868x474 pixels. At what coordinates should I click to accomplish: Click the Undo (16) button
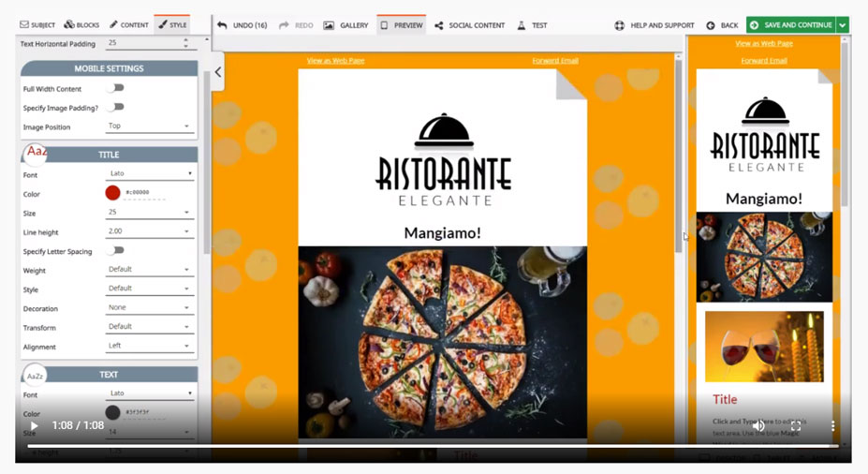pyautogui.click(x=242, y=25)
